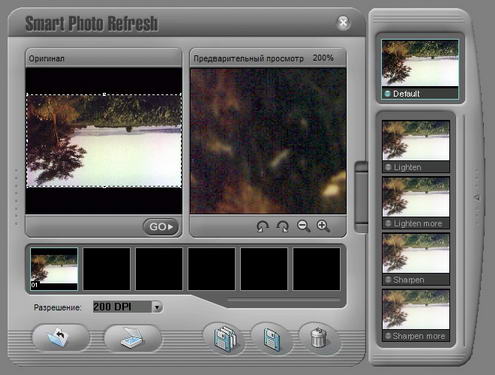Collapse the presets side panel with its handle
The height and width of the screenshot is (375, 495).
361,197
